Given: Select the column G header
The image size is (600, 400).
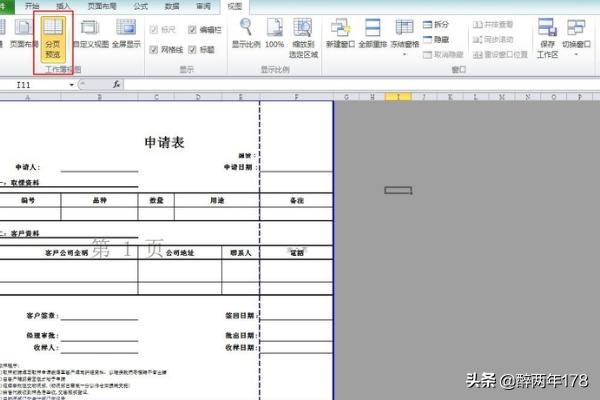Looking at the screenshot, I should (346, 97).
